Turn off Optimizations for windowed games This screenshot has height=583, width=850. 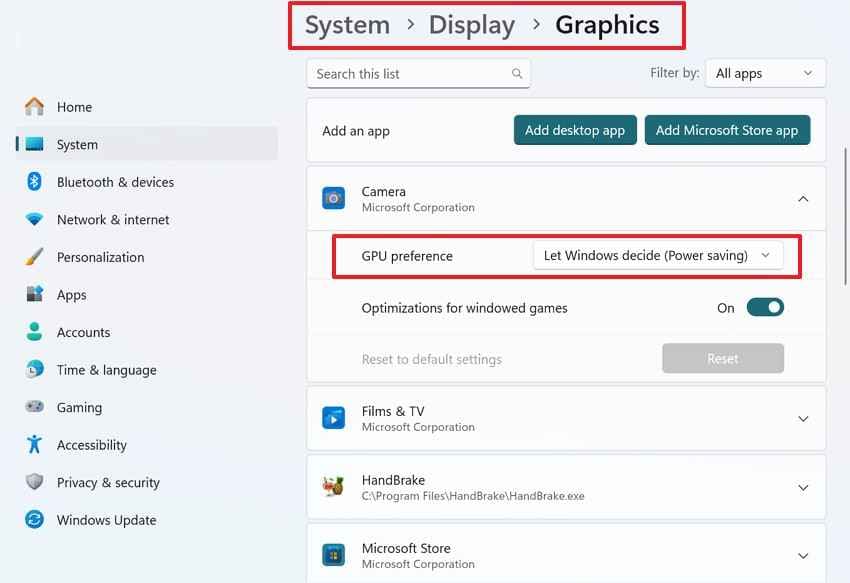765,307
